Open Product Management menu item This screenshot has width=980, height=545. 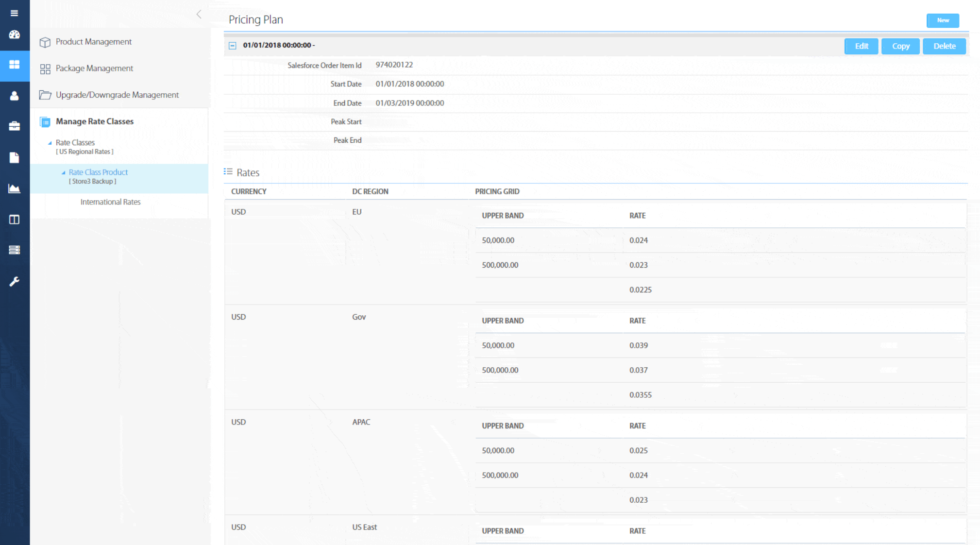click(x=93, y=42)
